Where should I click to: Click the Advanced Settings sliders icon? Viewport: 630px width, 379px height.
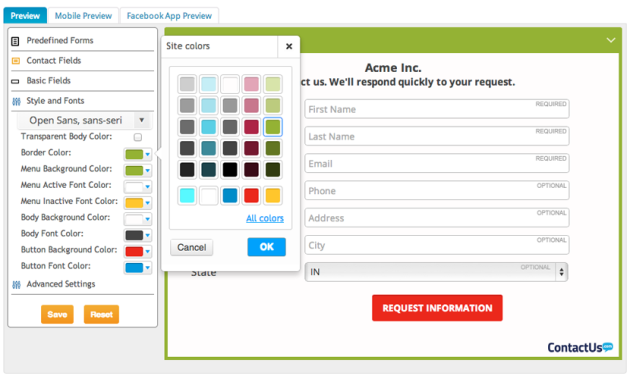(16, 285)
